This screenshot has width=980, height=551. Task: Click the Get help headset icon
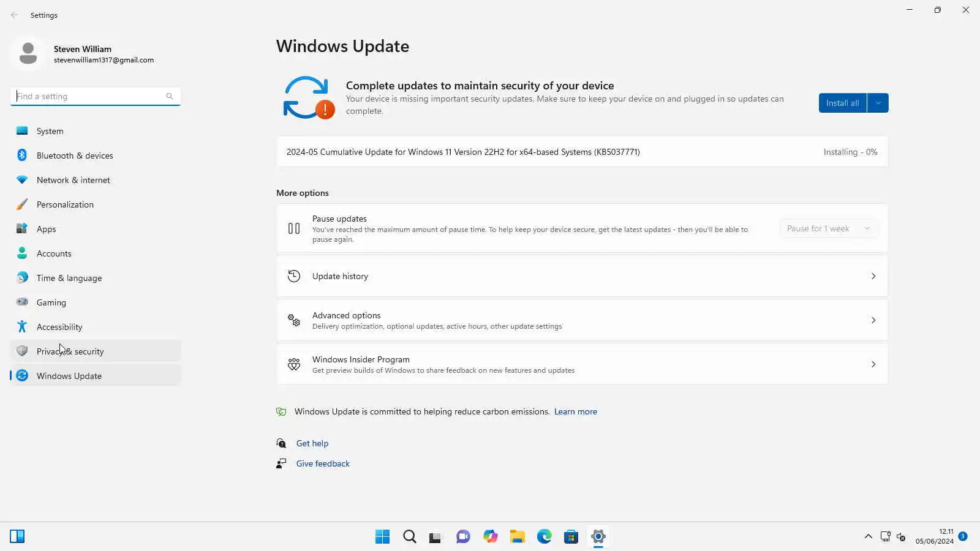pos(281,443)
